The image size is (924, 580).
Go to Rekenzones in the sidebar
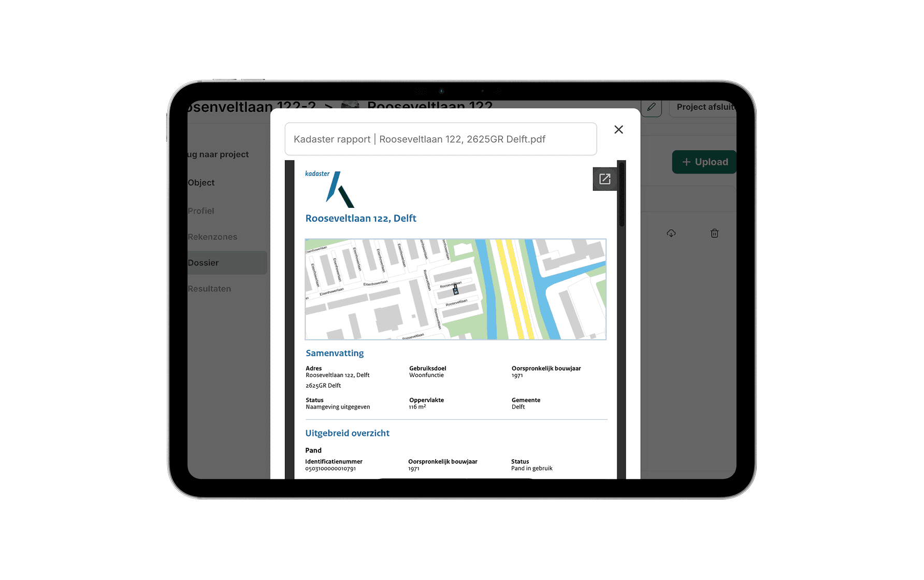pyautogui.click(x=212, y=237)
